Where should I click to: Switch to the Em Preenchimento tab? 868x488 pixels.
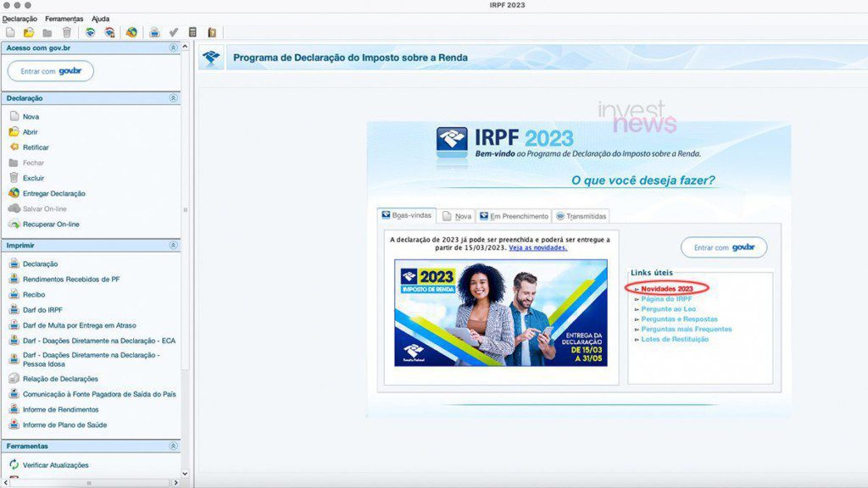pos(514,216)
